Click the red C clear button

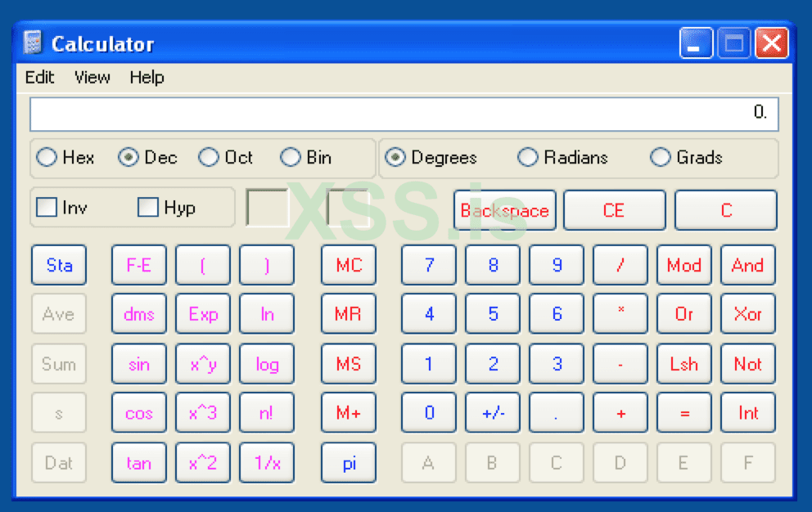[726, 210]
